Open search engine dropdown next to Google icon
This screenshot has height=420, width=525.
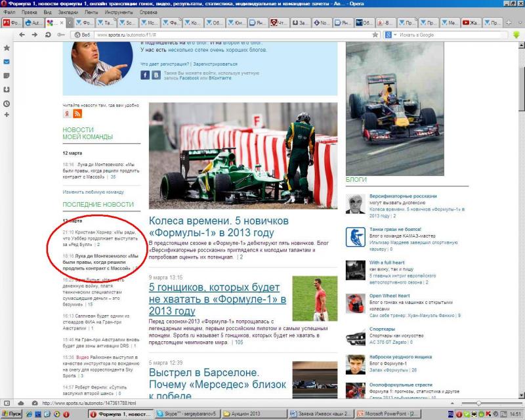click(x=395, y=35)
